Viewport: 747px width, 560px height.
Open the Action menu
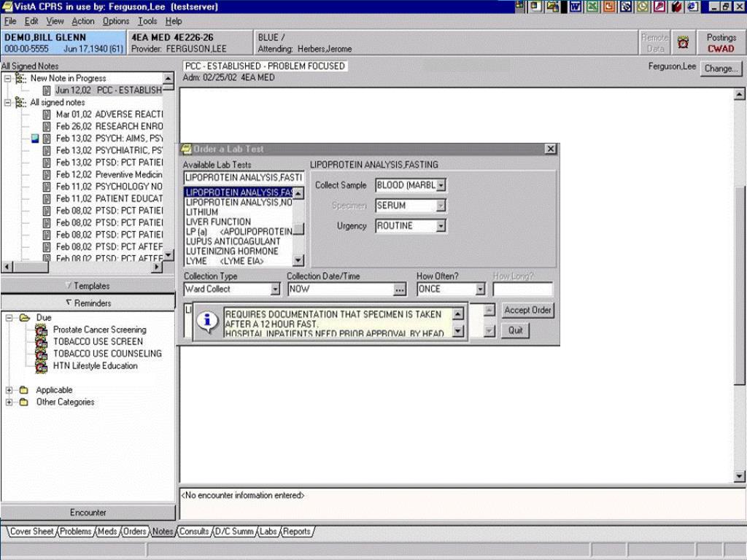(x=83, y=21)
